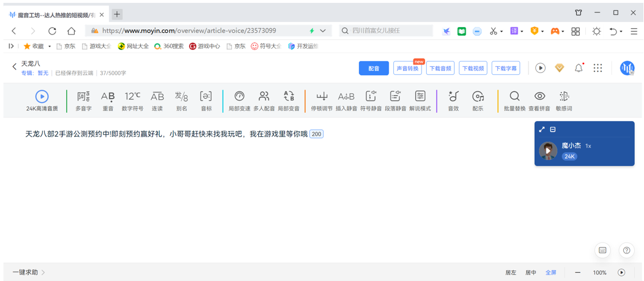Click 下载视频 download video button

tap(473, 68)
